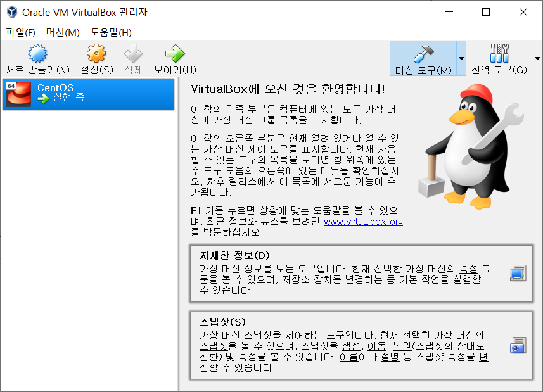
Task: Click the 새로 만들기(N) new machine icon
Action: click(x=37, y=54)
